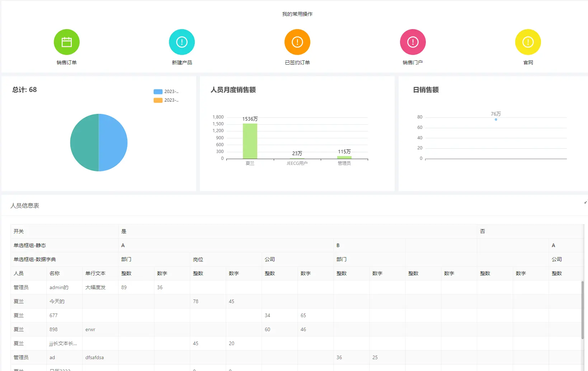Click the 单选框组-数据字典 header cell
This screenshot has width=588, height=371.
click(65, 259)
